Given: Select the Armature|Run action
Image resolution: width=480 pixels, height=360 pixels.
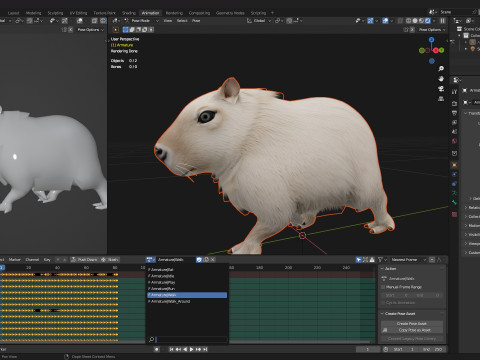Looking at the screenshot, I should pos(187,289).
